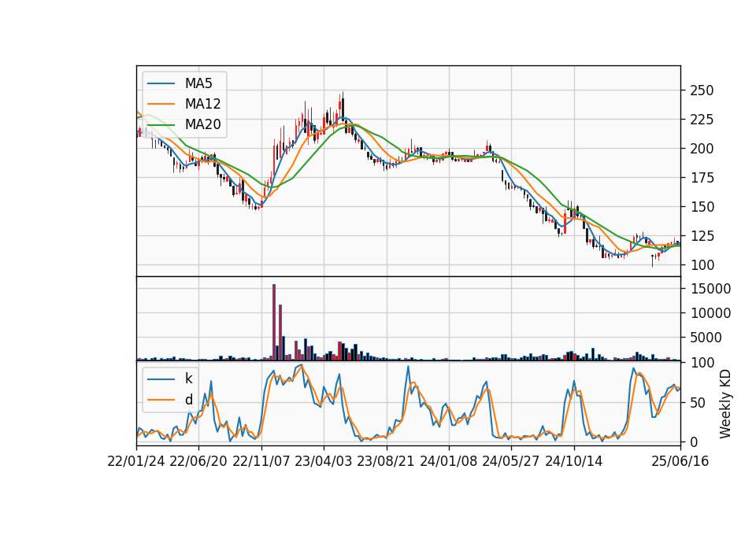Click the blue k legend line sample
The width and height of the screenshot is (756, 543).
pos(161,379)
